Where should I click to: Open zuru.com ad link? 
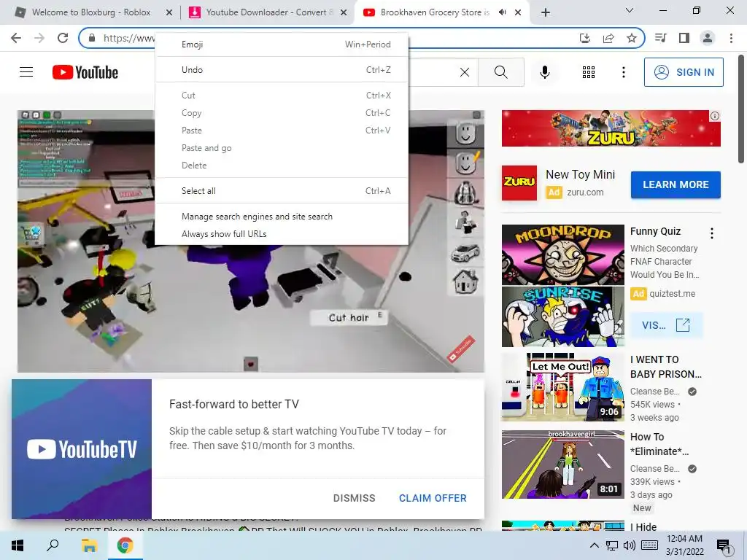[x=585, y=192]
